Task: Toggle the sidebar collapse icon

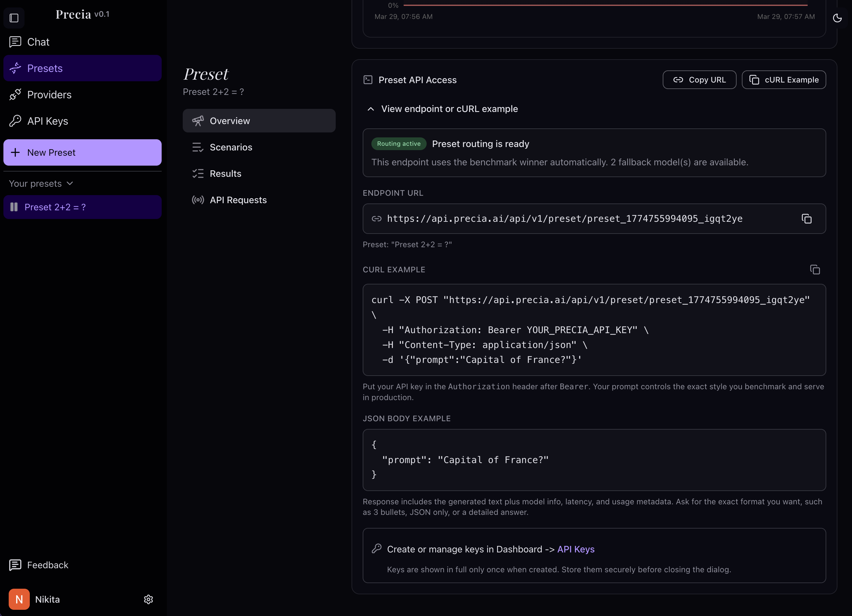Action: point(14,18)
